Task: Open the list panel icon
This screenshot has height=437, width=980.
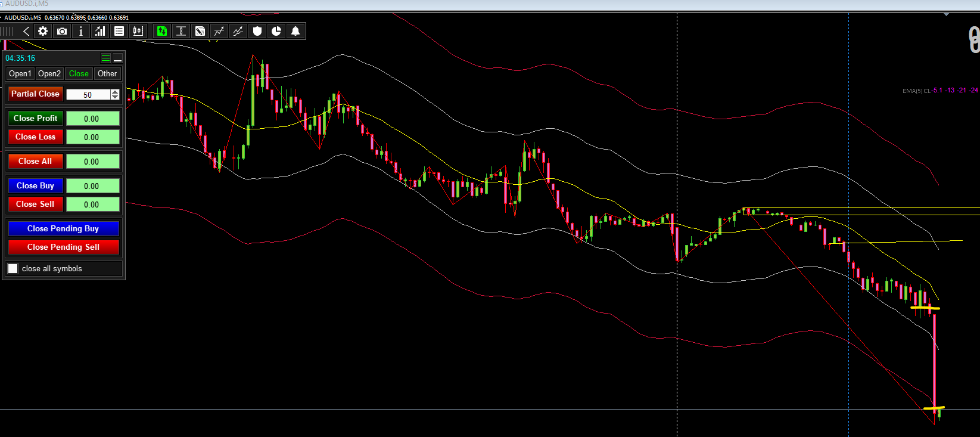Action: coord(119,31)
